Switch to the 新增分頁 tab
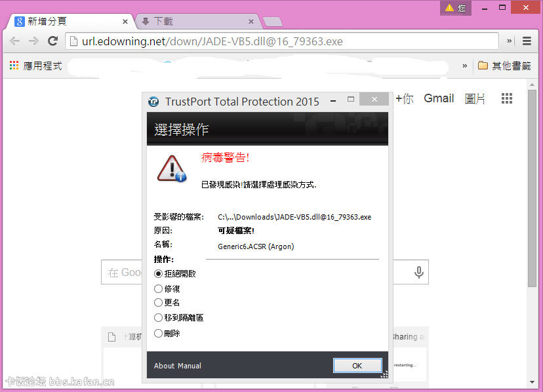The height and width of the screenshot is (392, 543). 70,22
